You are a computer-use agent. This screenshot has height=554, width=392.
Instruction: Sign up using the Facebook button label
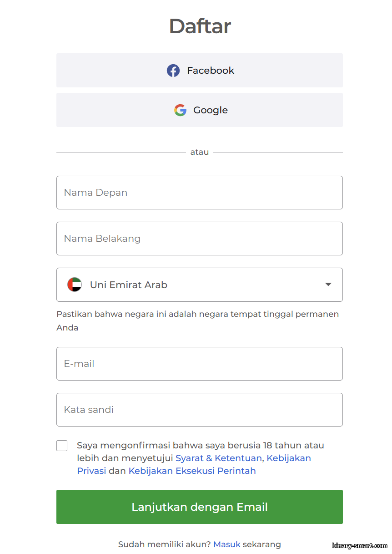point(211,71)
